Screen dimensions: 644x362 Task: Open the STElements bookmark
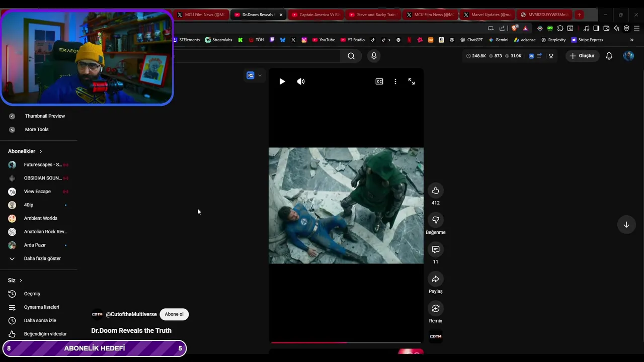(187, 40)
